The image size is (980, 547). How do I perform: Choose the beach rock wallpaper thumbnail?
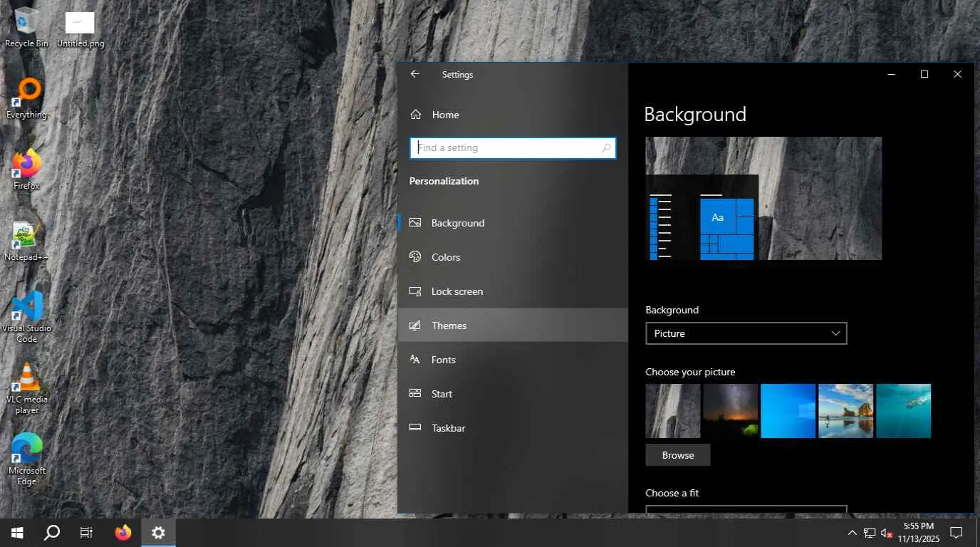tap(846, 411)
